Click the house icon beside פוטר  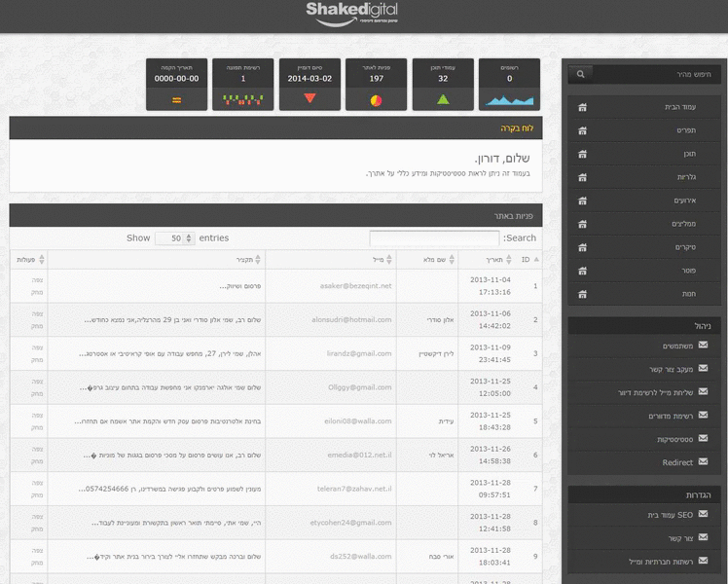pos(582,271)
